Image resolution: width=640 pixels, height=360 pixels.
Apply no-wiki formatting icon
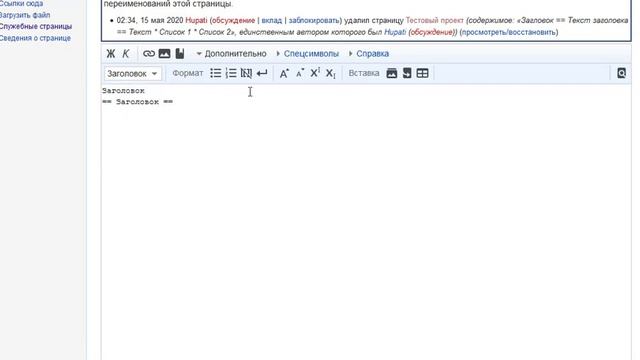(246, 73)
